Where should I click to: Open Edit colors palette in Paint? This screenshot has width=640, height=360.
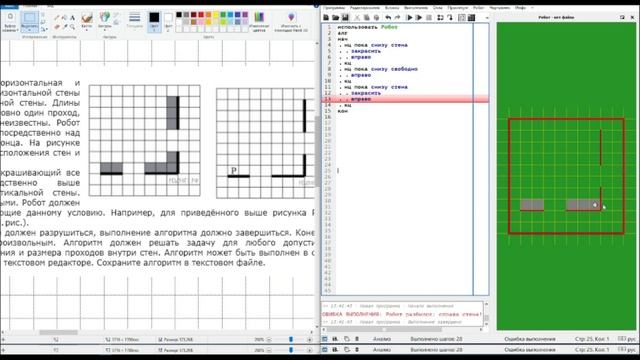pos(259,22)
